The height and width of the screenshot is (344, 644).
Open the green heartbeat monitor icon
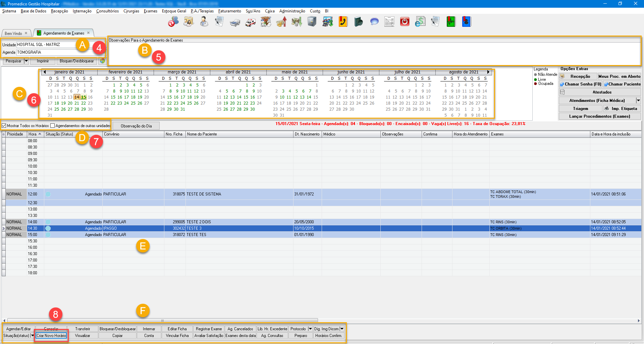click(451, 22)
